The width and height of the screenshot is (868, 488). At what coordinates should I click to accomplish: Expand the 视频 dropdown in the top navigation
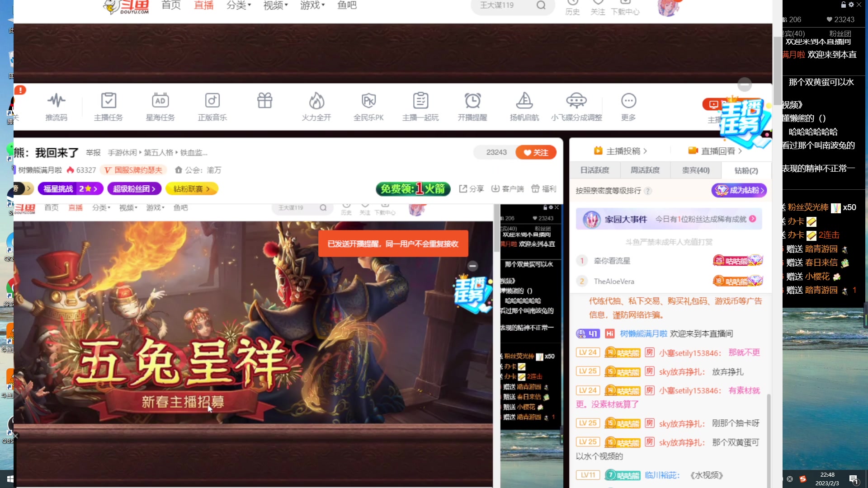[275, 5]
